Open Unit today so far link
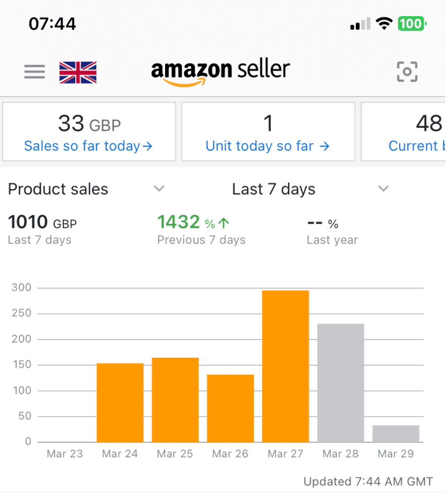The width and height of the screenshot is (448, 493). (268, 146)
